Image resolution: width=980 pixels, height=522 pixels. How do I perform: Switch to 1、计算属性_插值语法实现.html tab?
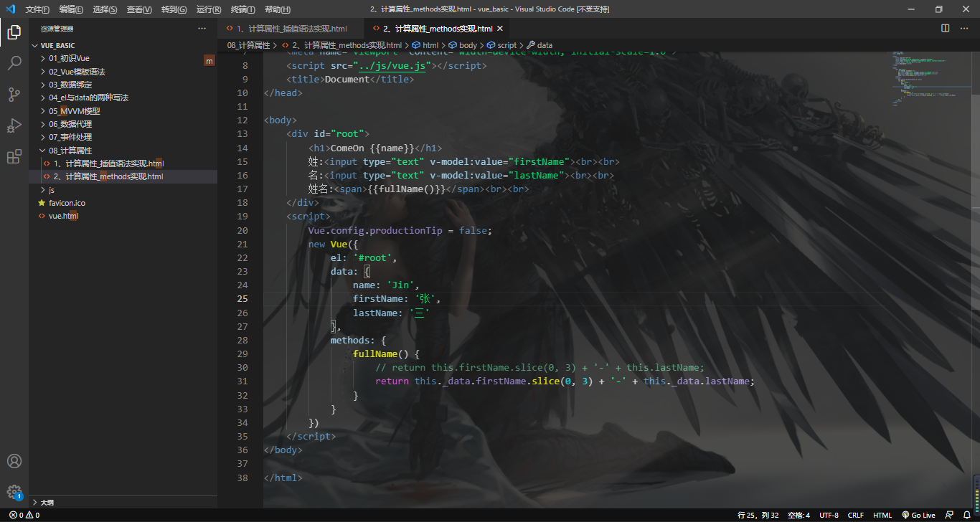click(x=291, y=29)
